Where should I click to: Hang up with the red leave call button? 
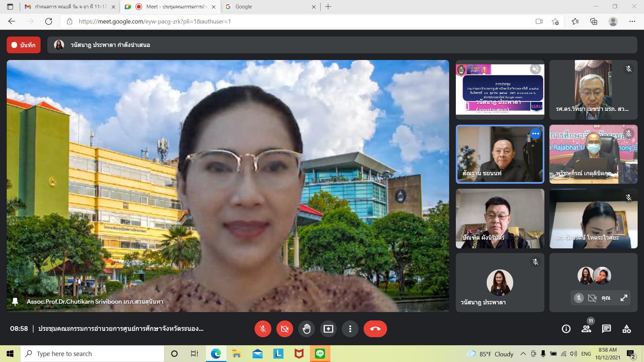pyautogui.click(x=375, y=329)
